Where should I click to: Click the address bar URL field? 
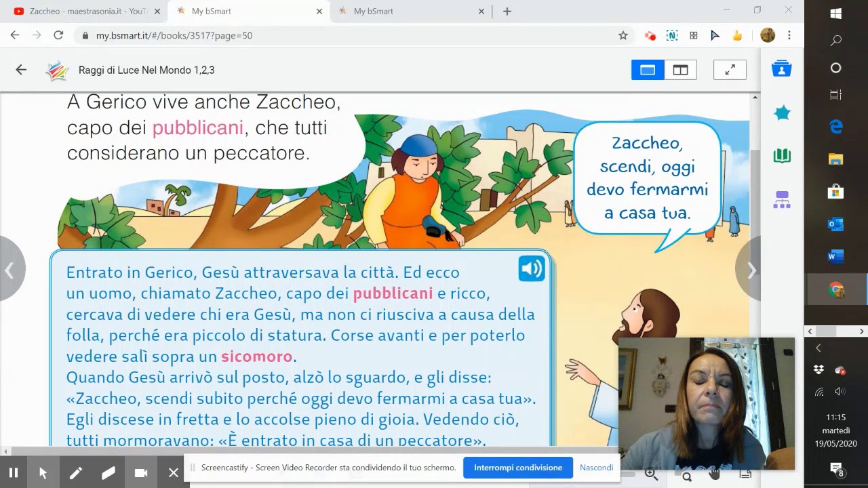point(353,35)
